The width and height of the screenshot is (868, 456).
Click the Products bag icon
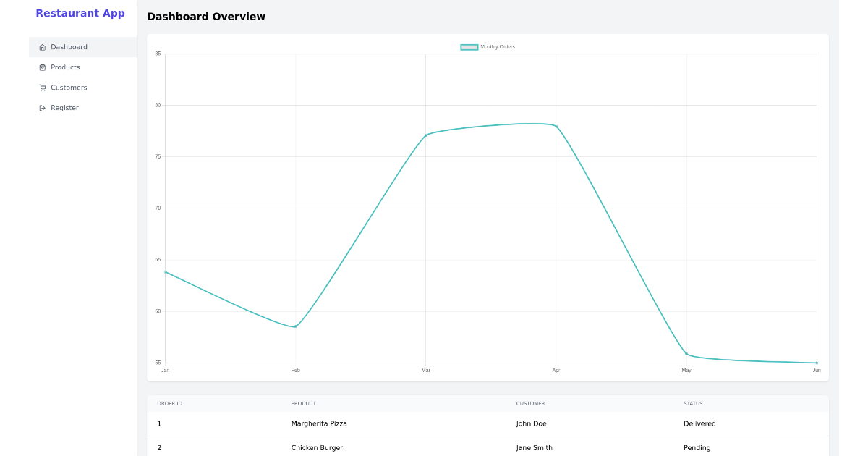pyautogui.click(x=42, y=67)
